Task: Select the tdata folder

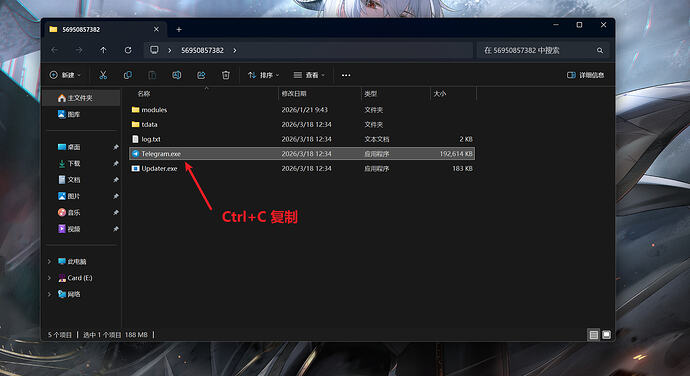Action: (x=302, y=125)
